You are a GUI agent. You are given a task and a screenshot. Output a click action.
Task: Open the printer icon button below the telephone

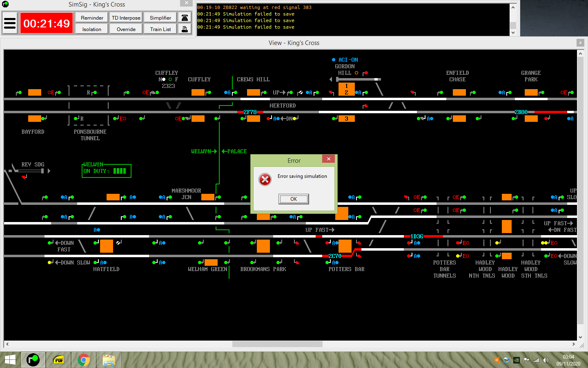click(x=185, y=29)
